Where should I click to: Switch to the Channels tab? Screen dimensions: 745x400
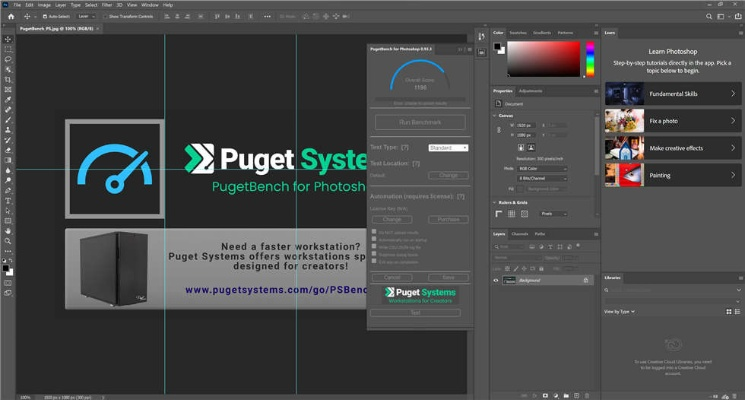[x=519, y=234]
